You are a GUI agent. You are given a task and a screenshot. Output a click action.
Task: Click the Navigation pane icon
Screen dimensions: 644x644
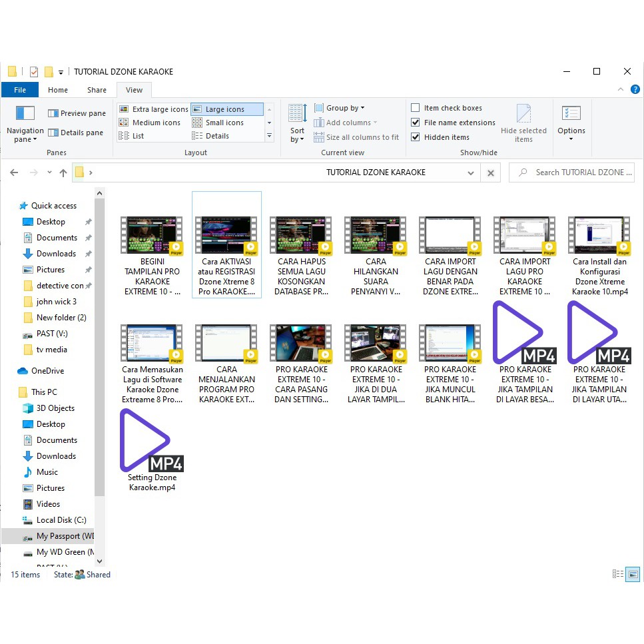tap(25, 113)
